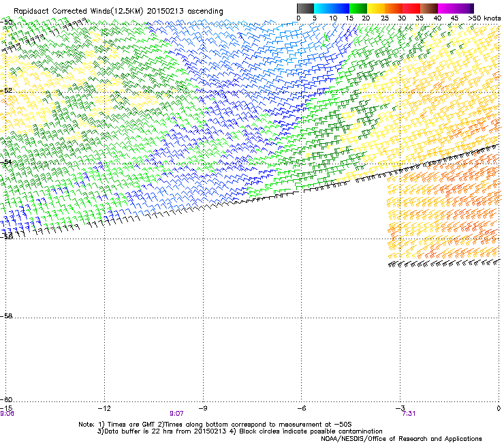This screenshot has height=443, width=504.
Task: Click the red 30-35 knots legend swatch
Action: click(411, 8)
